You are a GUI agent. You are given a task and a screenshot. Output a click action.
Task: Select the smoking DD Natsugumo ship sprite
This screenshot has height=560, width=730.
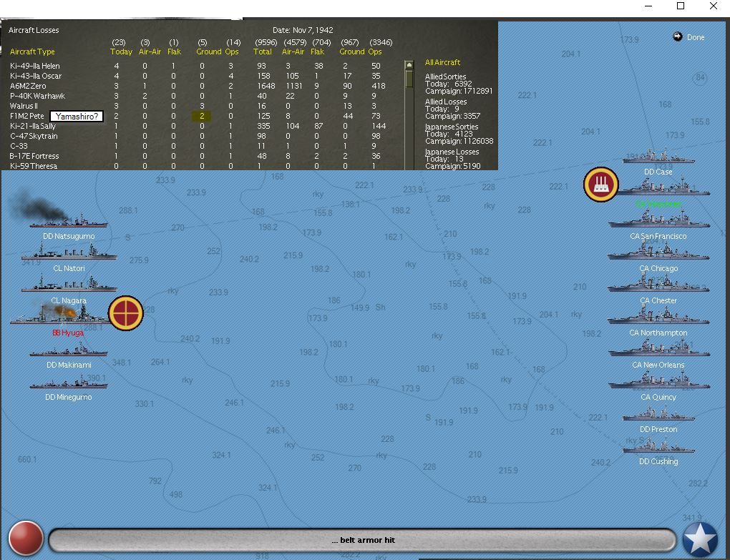[69, 220]
